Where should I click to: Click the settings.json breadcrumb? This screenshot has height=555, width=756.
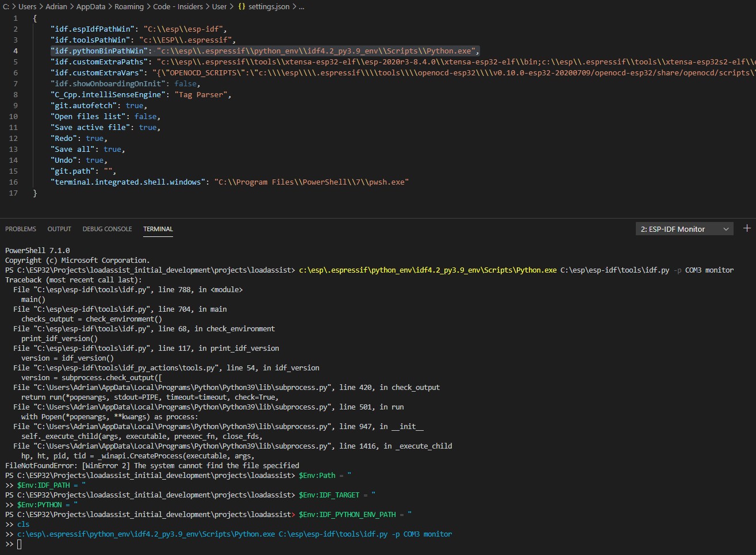[269, 6]
